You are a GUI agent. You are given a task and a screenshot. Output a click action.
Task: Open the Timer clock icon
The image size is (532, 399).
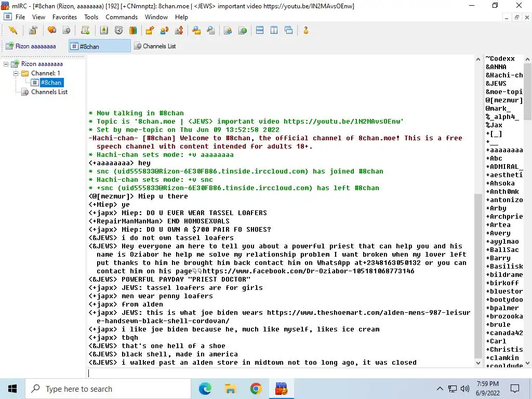coord(118,31)
